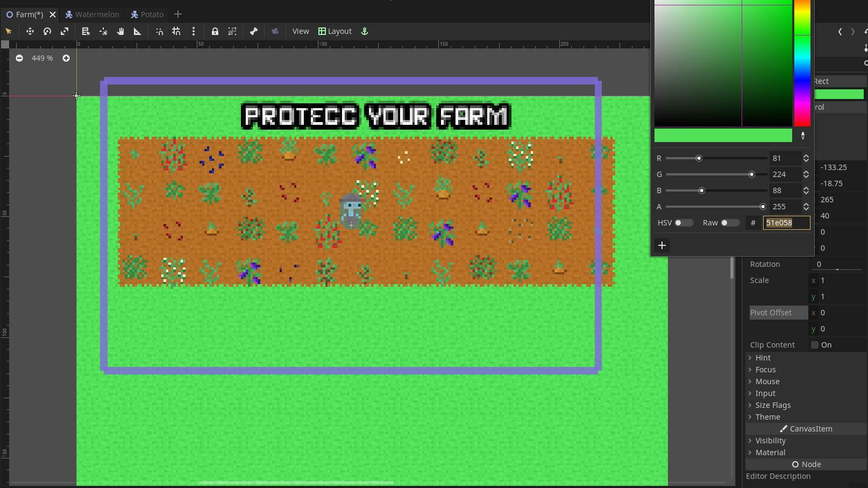Add current color as preset with plus button
Image resolution: width=868 pixels, height=488 pixels.
coord(662,245)
